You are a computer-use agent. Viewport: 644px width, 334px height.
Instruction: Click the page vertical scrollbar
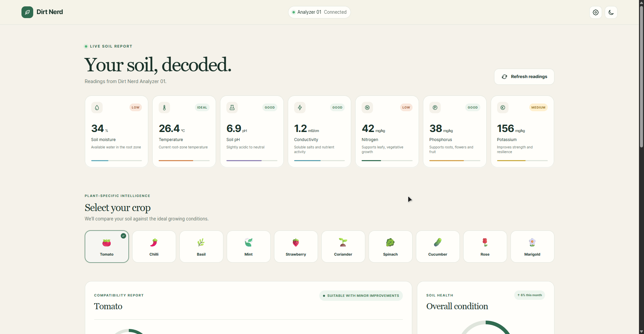[641, 77]
